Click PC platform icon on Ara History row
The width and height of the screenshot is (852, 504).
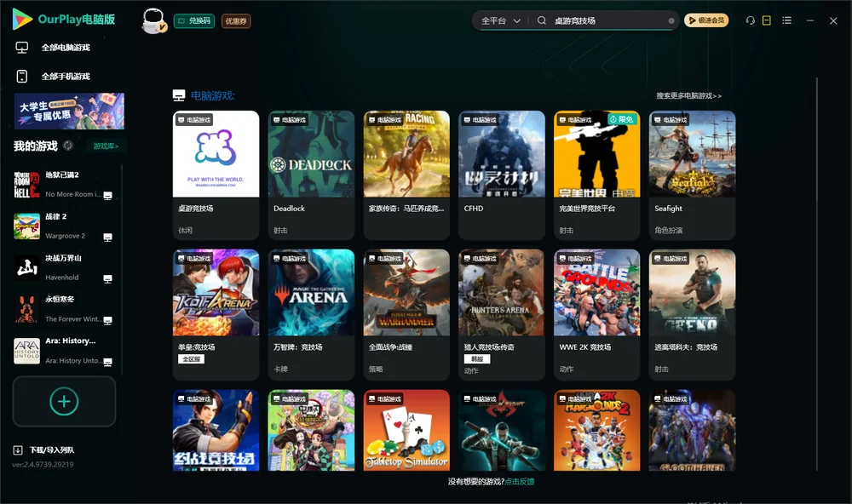coord(107,363)
